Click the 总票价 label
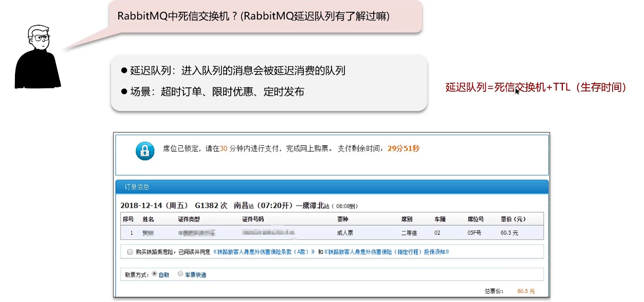 [x=493, y=291]
